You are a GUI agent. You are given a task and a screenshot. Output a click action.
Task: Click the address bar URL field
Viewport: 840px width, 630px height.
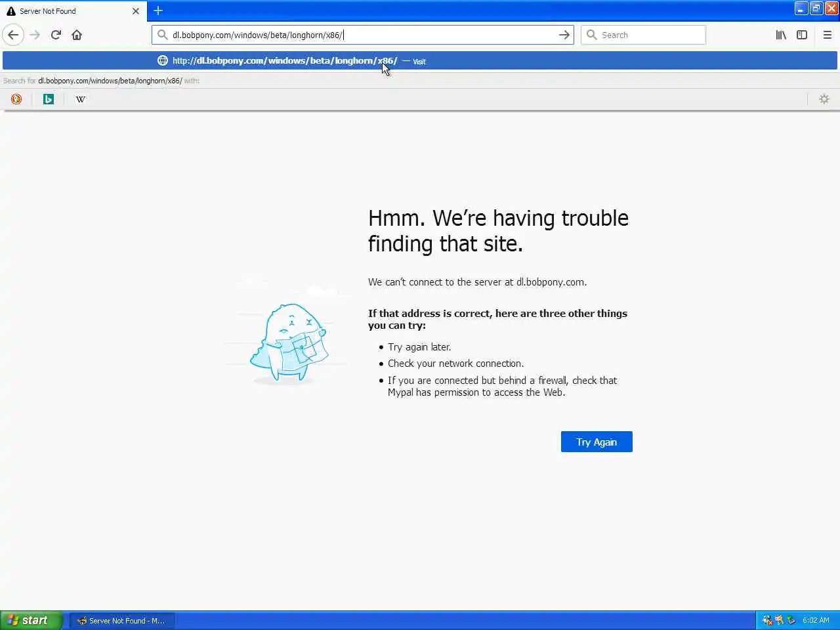click(363, 35)
